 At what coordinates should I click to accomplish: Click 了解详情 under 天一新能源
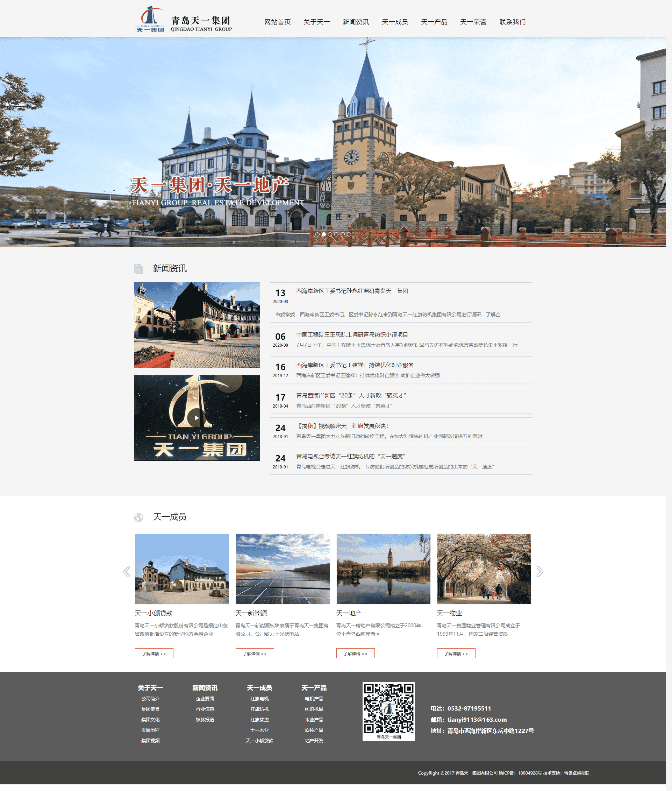coord(255,654)
